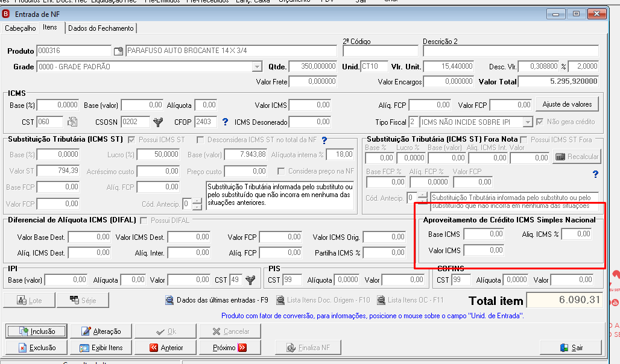Toggle Possui ICMS ST Fora checkbox
Screen dimensions: 620x364
coord(524,140)
